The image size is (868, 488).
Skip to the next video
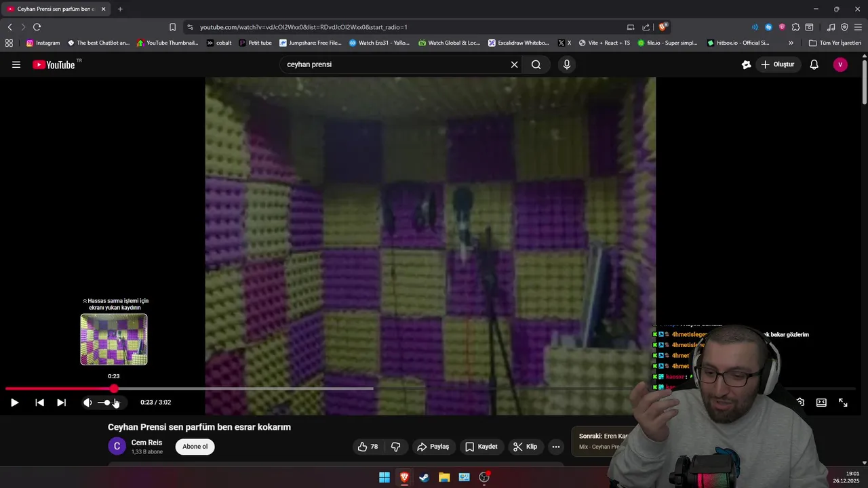61,403
